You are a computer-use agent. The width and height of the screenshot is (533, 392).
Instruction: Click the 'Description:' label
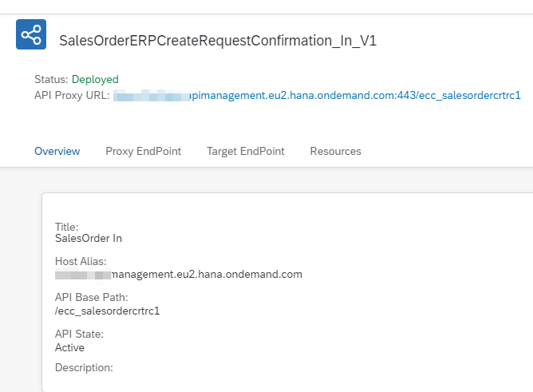(x=84, y=367)
